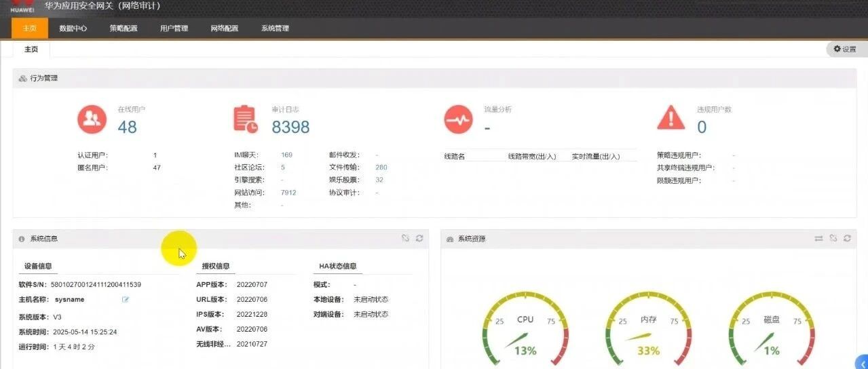Click the traffic analysis pulse icon
868x369 pixels.
pos(458,119)
